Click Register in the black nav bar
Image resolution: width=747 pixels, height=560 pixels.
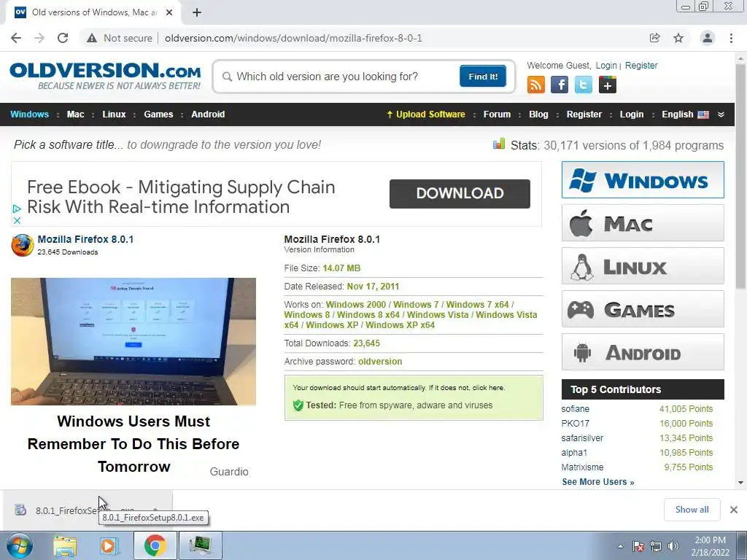pos(584,114)
